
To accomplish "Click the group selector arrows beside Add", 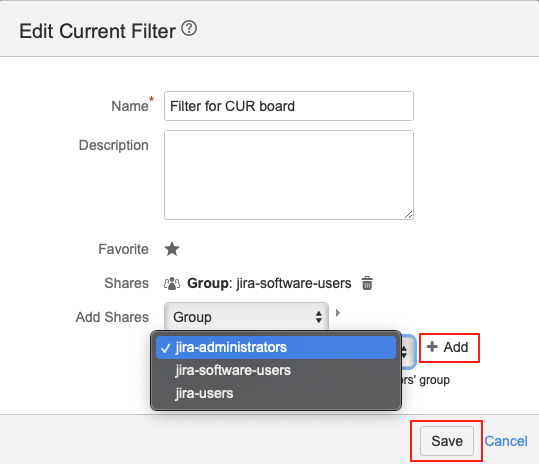I will click(405, 351).
